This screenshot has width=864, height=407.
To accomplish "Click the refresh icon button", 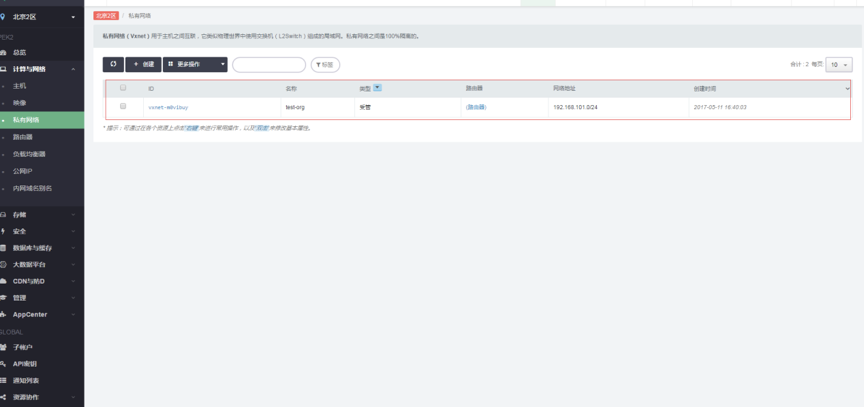I will (113, 64).
